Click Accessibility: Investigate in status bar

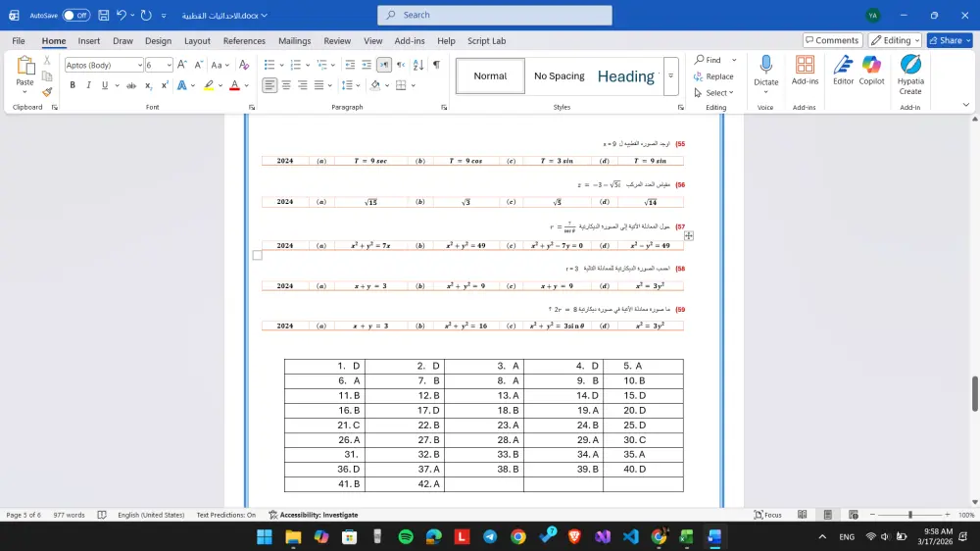coord(314,515)
